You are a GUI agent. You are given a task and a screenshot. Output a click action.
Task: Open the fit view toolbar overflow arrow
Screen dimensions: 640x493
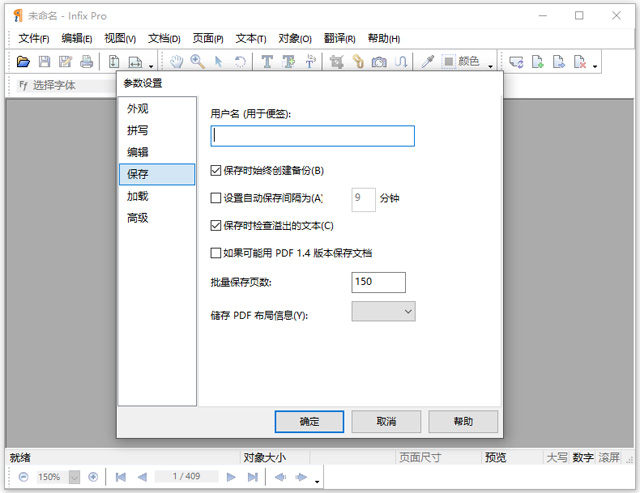coord(151,66)
